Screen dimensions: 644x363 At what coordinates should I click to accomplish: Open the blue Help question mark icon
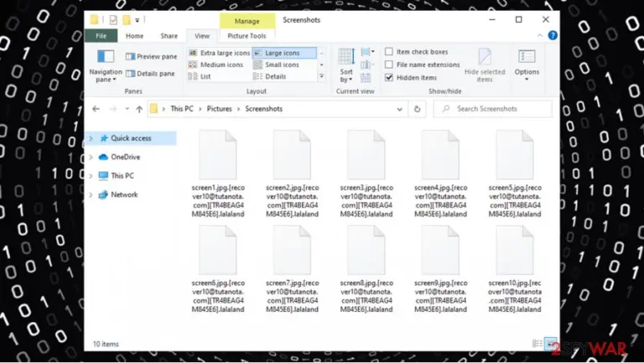coord(553,35)
